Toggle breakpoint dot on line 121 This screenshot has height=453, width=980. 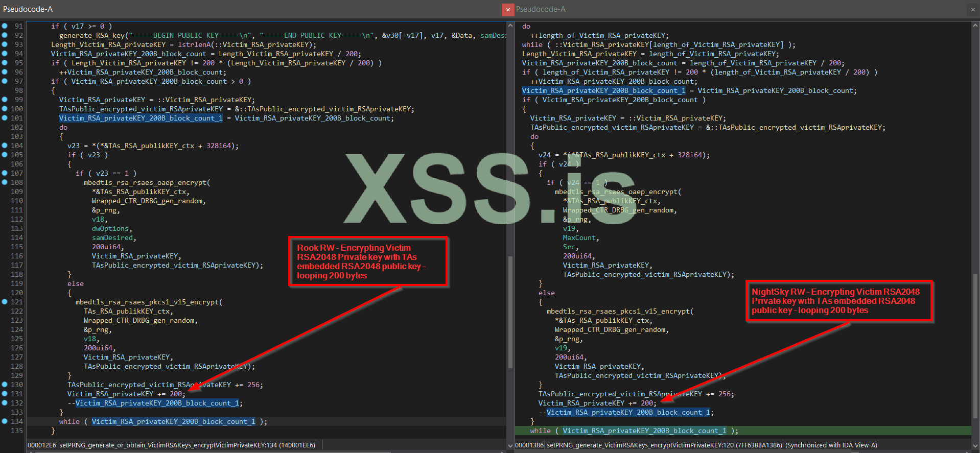coord(5,302)
